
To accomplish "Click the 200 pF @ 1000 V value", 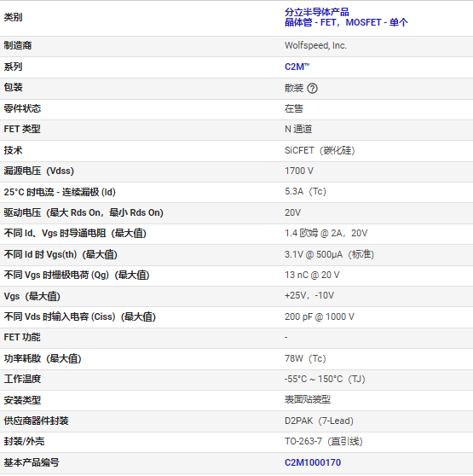I will coord(320,316).
